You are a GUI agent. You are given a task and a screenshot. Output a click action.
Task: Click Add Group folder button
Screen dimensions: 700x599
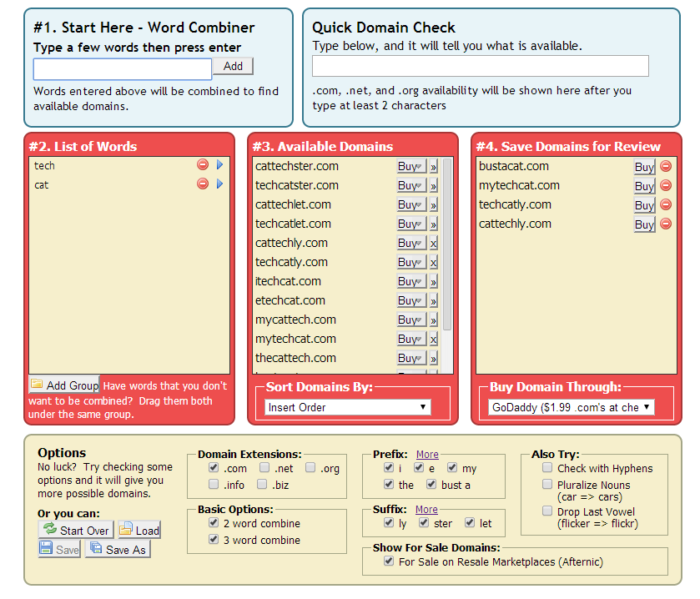click(x=64, y=385)
